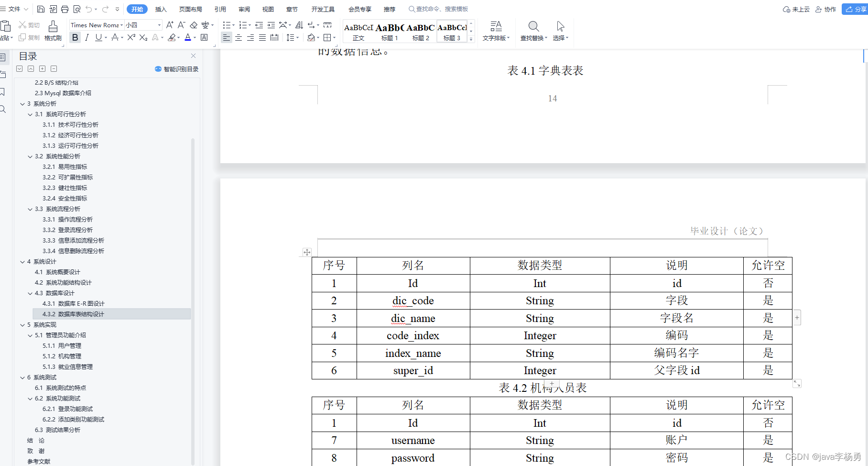The image size is (868, 466).
Task: Click the 未上云 cloud status button
Action: pos(796,9)
